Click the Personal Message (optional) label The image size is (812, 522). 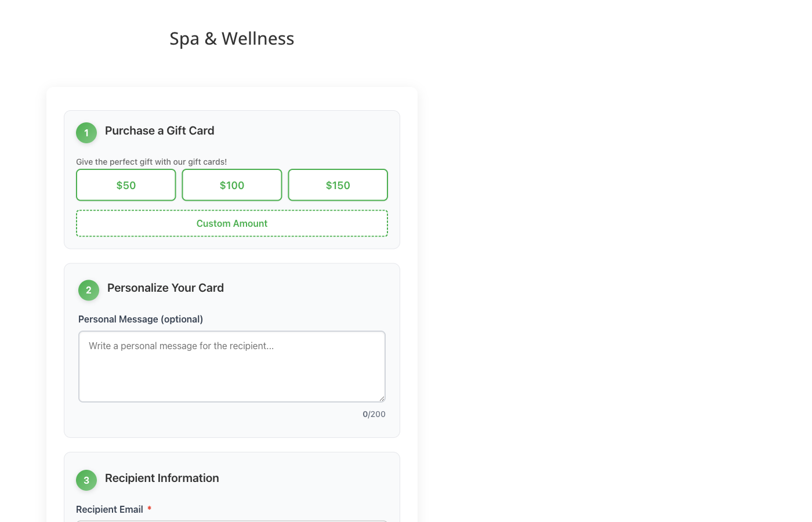[140, 319]
